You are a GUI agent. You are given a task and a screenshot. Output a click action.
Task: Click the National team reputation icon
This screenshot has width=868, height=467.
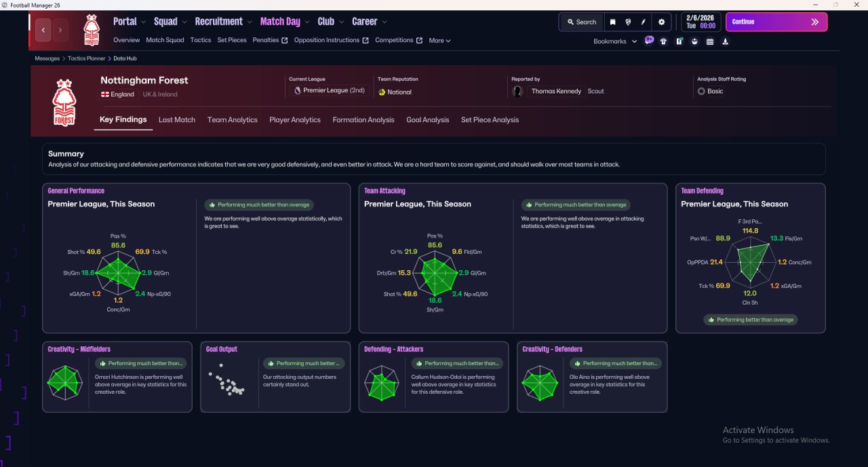382,92
